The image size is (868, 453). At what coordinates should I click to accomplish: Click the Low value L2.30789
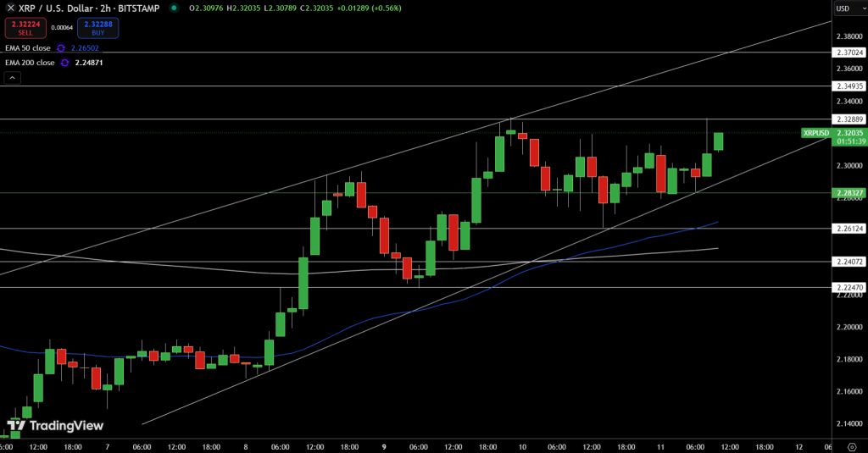point(281,8)
